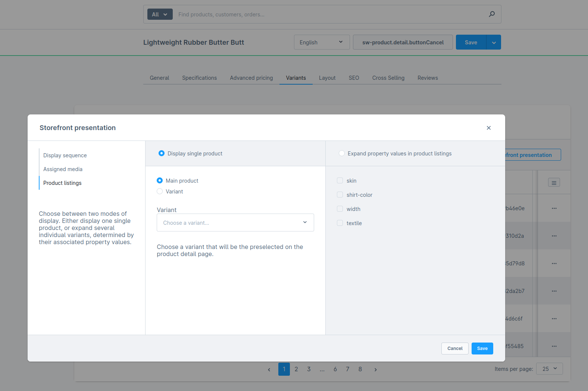Image resolution: width=588 pixels, height=391 pixels.
Task: Select Expand property values in product listings
Action: point(342,154)
